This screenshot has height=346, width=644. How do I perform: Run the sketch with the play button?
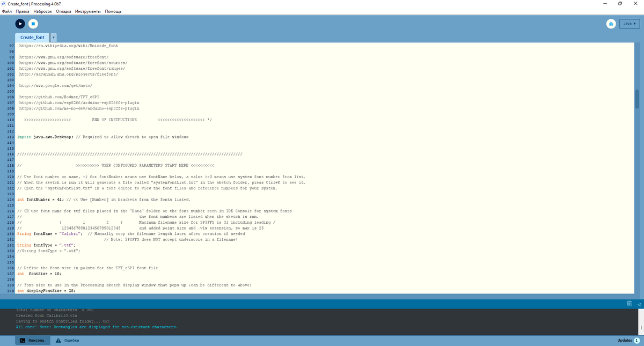[20, 24]
